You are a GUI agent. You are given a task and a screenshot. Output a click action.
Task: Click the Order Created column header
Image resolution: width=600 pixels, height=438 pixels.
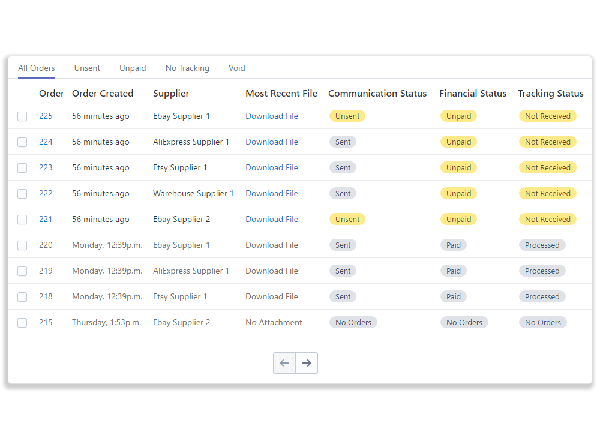click(103, 93)
